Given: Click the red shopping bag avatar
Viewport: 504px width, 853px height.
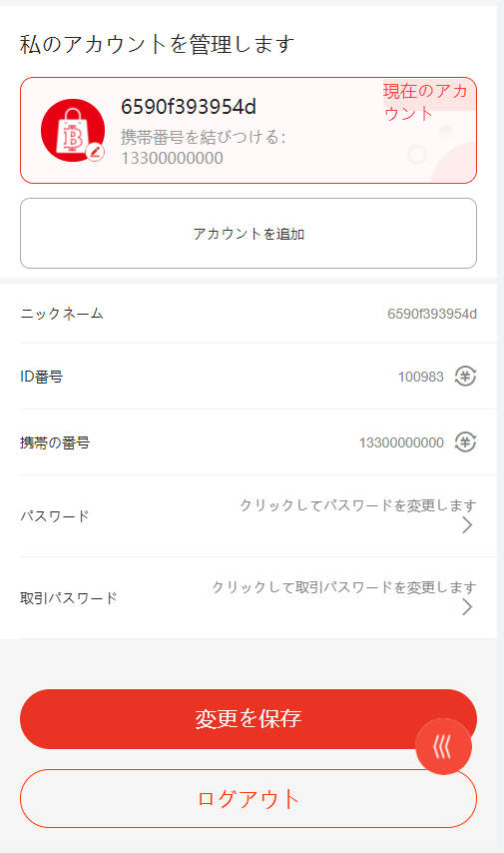Looking at the screenshot, I should click(x=73, y=131).
